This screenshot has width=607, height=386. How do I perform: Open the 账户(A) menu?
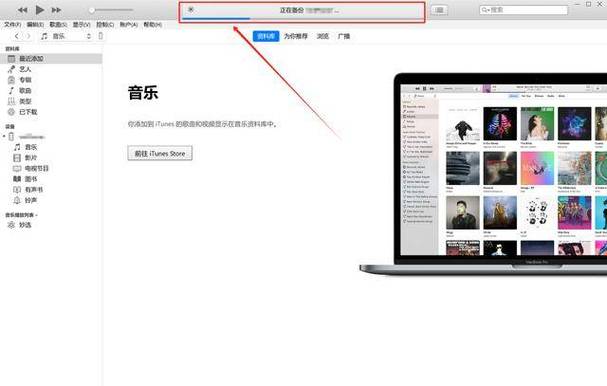pyautogui.click(x=129, y=24)
